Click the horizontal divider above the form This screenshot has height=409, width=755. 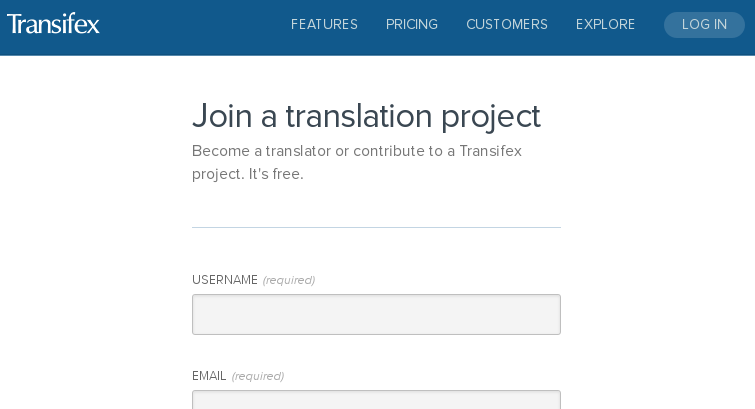376,227
